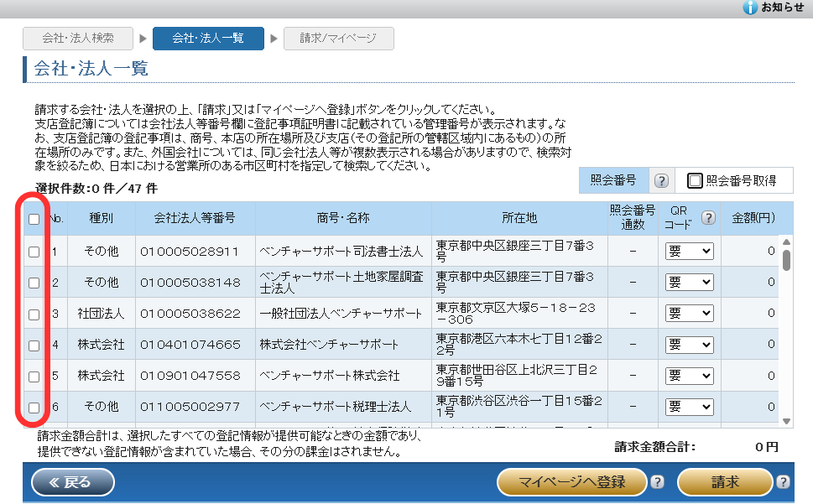
Task: Click help icon next to マイページへ登録 button
Action: [x=658, y=481]
